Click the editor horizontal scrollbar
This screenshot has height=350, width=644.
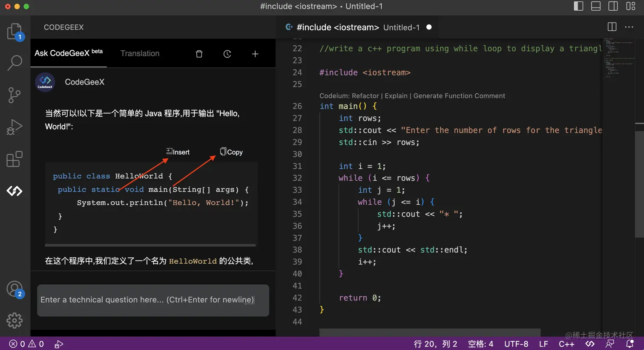[430, 332]
